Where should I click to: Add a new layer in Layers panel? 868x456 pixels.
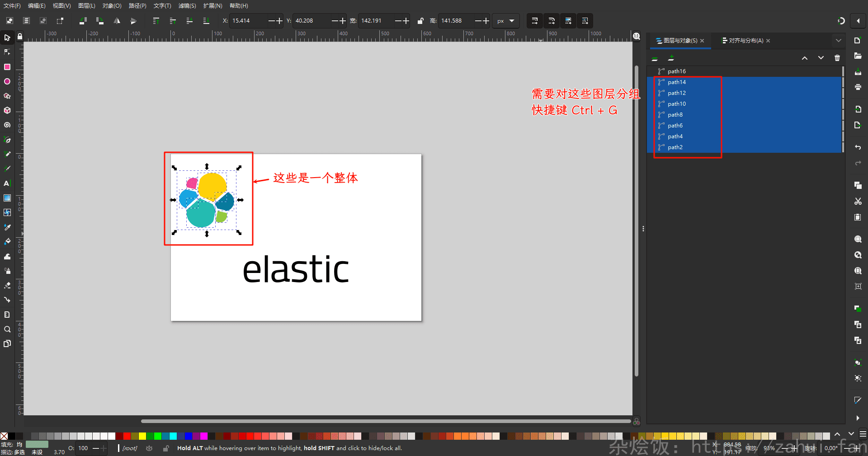point(671,58)
